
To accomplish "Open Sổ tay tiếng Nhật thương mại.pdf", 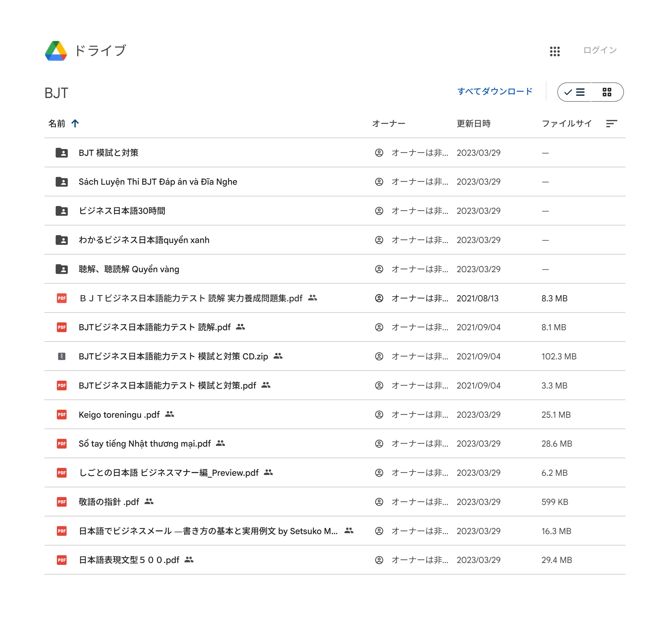I will click(x=144, y=443).
